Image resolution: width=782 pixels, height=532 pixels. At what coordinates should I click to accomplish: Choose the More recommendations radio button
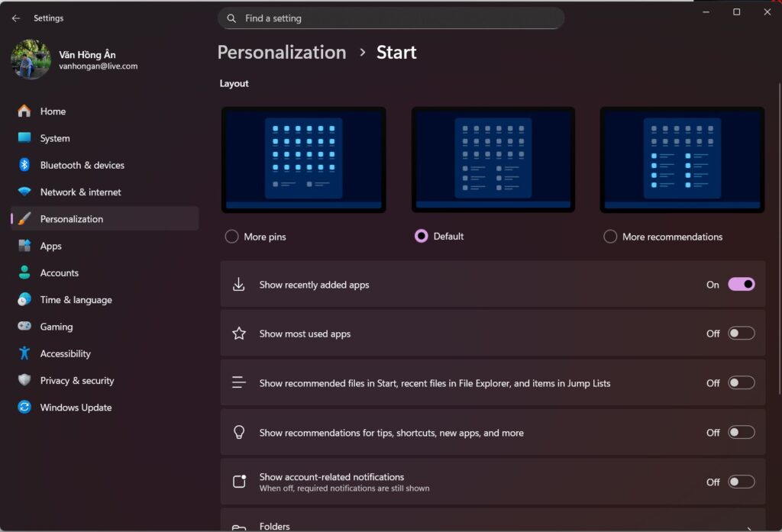pos(610,237)
